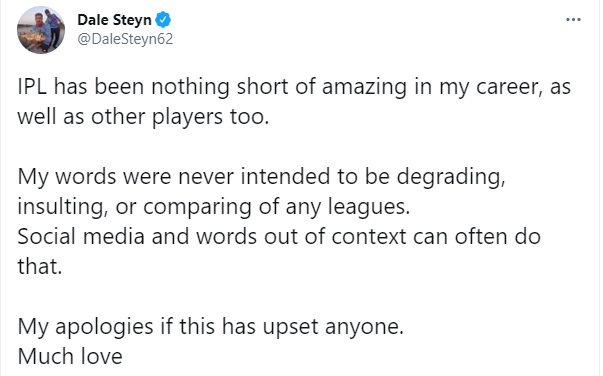Open Dale Steyn's profile picture
The height and width of the screenshot is (376, 603).
pyautogui.click(x=41, y=30)
